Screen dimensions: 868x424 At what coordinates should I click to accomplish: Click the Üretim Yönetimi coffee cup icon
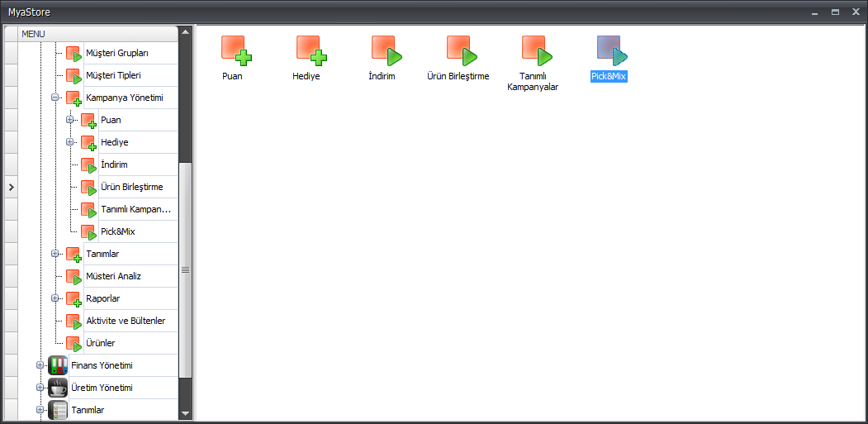pos(58,388)
